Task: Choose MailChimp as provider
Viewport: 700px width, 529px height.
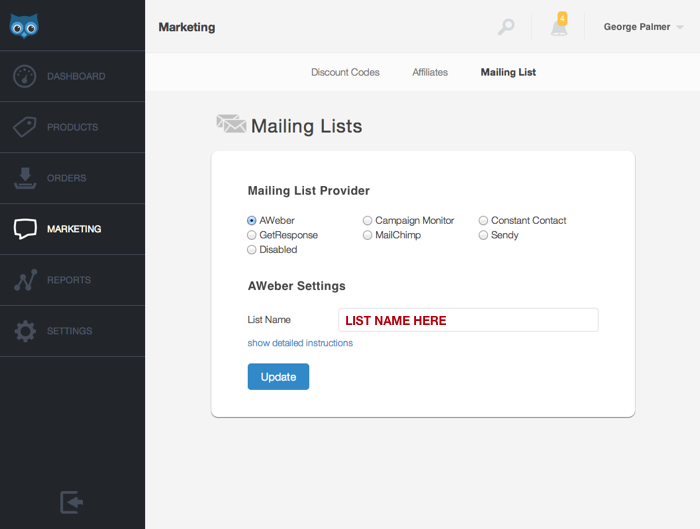Action: (x=367, y=235)
